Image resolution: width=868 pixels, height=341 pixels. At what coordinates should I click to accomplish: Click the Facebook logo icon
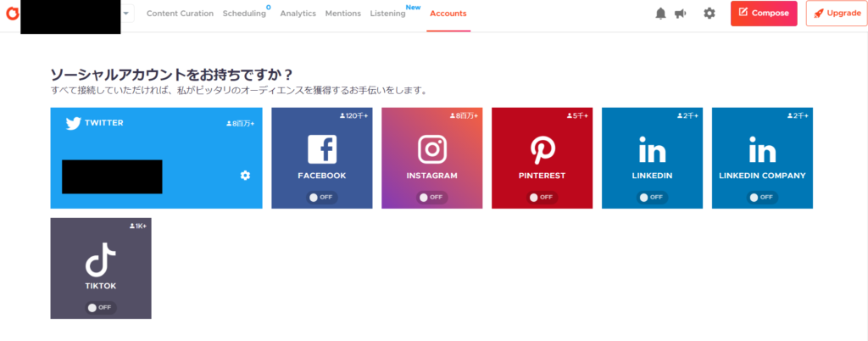click(x=322, y=149)
